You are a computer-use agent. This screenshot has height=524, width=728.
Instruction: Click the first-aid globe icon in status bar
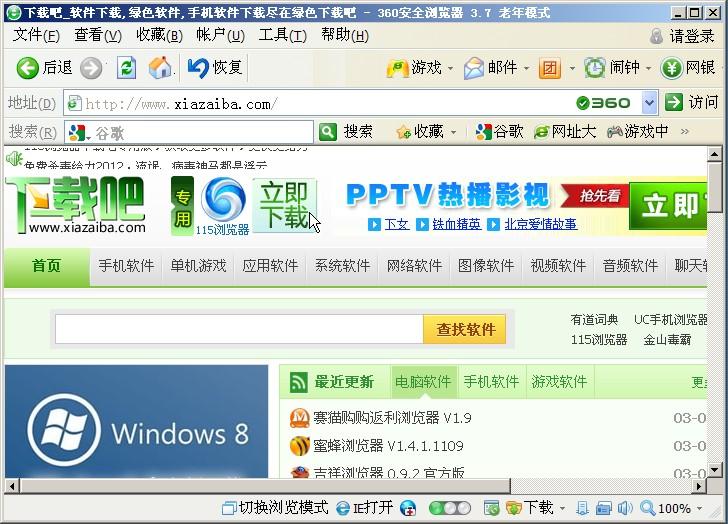[408, 508]
